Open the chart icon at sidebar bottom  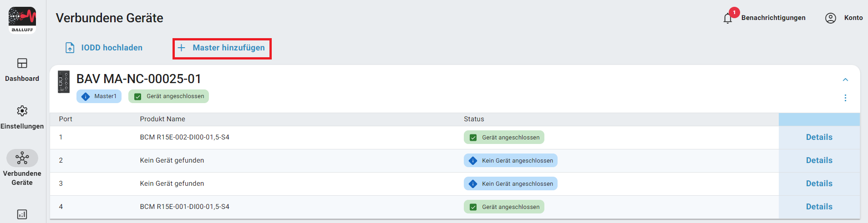pyautogui.click(x=22, y=214)
